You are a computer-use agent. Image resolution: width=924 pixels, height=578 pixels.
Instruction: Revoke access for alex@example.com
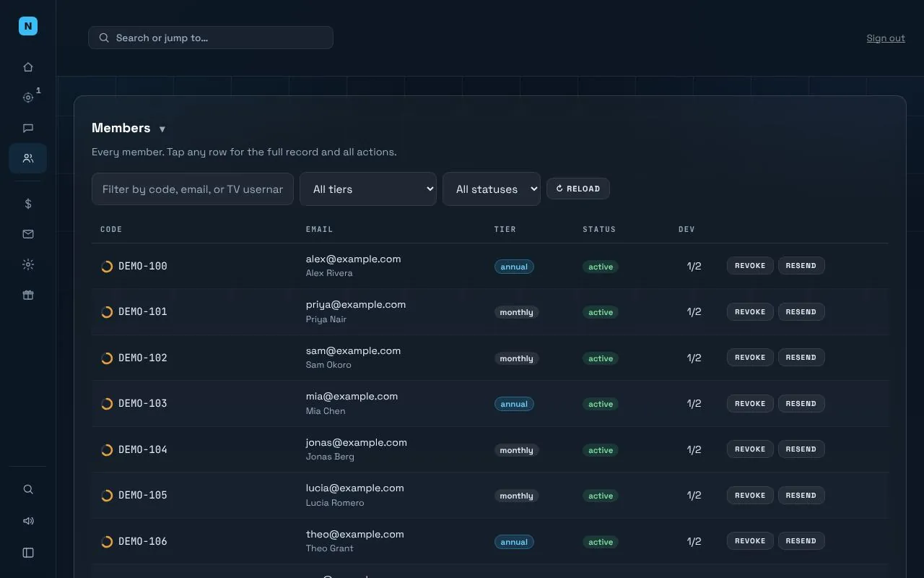[750, 266]
